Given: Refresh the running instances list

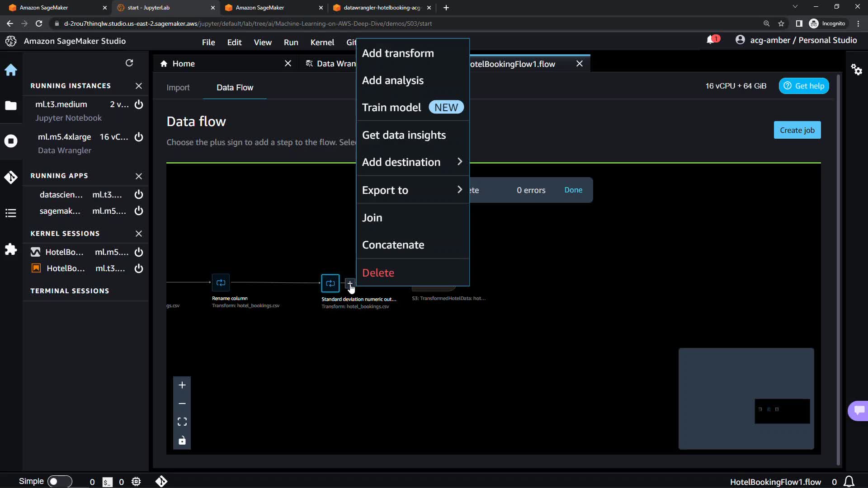Looking at the screenshot, I should (129, 63).
